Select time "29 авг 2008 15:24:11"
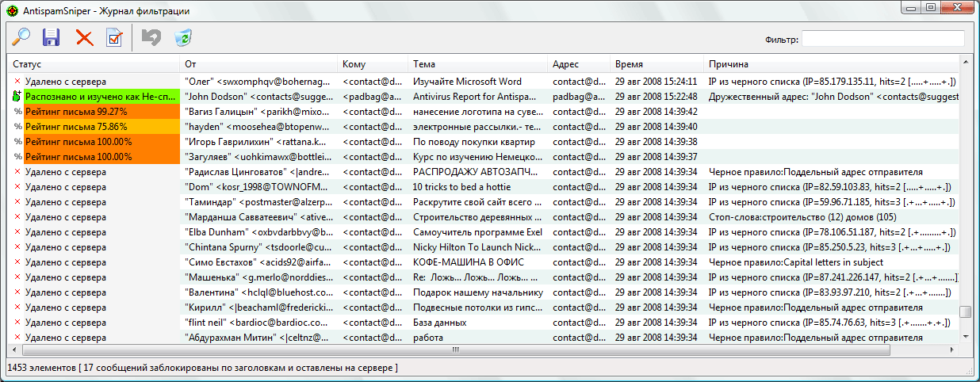This screenshot has height=382, width=980. [657, 81]
